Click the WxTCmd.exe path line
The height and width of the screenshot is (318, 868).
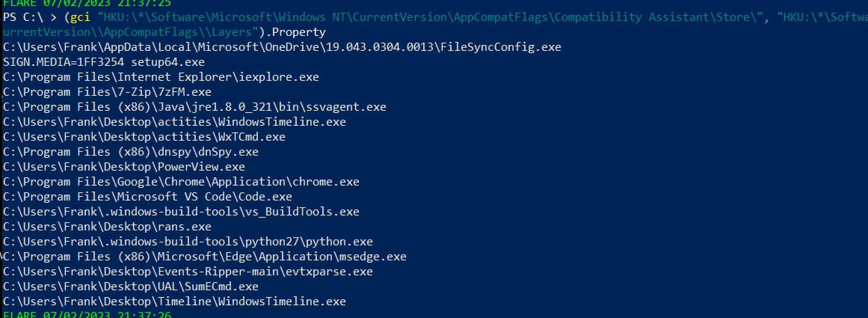pos(144,137)
